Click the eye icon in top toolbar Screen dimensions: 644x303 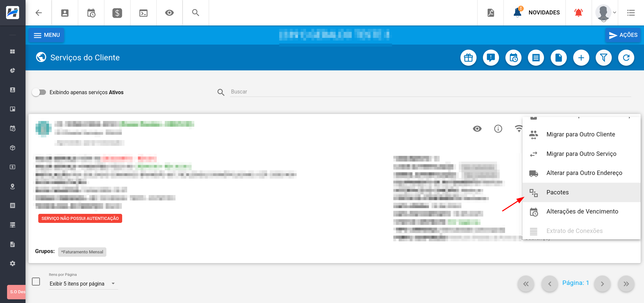[x=169, y=13]
